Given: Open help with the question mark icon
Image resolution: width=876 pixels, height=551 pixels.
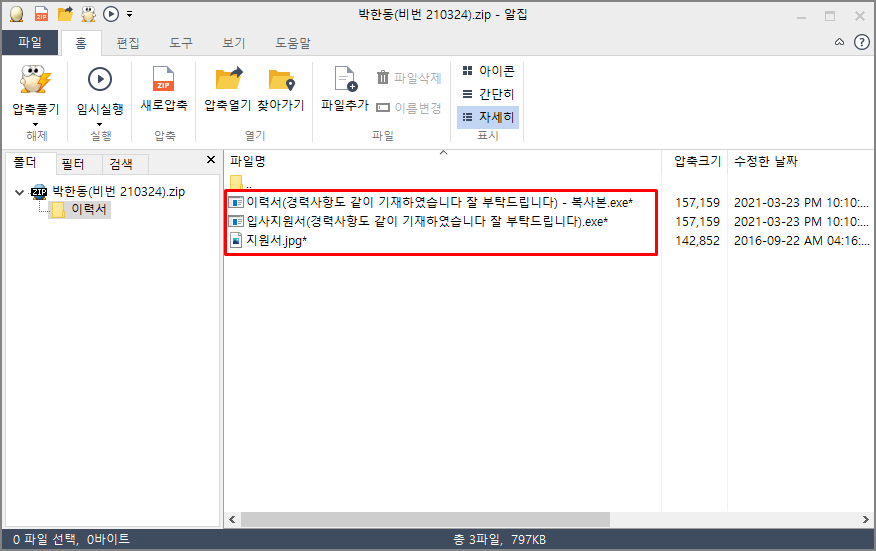Looking at the screenshot, I should [861, 42].
